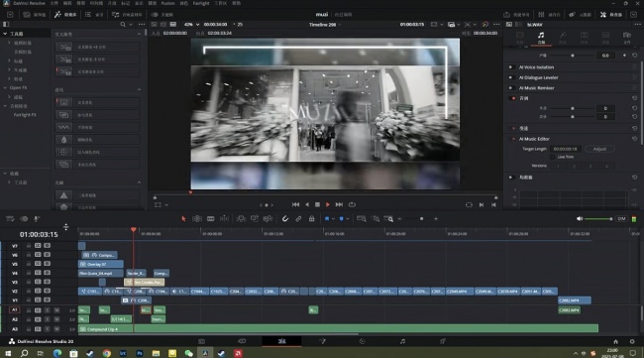Open the blue marker color dropdown

[x=348, y=219]
